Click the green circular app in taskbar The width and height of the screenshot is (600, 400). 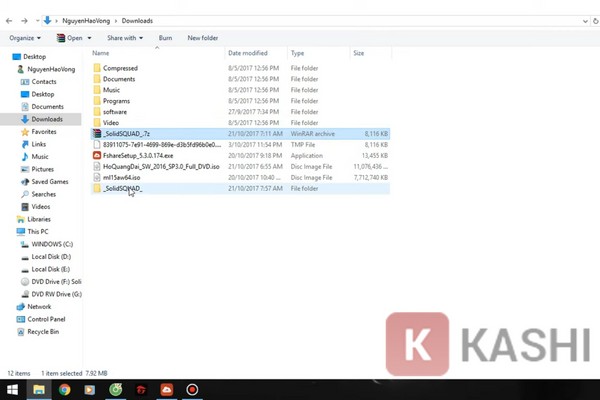point(116,390)
